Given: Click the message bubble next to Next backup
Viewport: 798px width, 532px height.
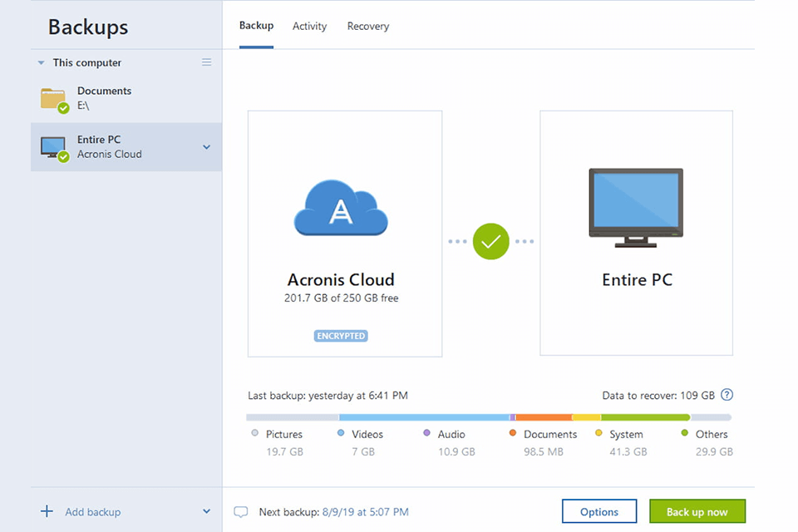Looking at the screenshot, I should click(x=241, y=511).
